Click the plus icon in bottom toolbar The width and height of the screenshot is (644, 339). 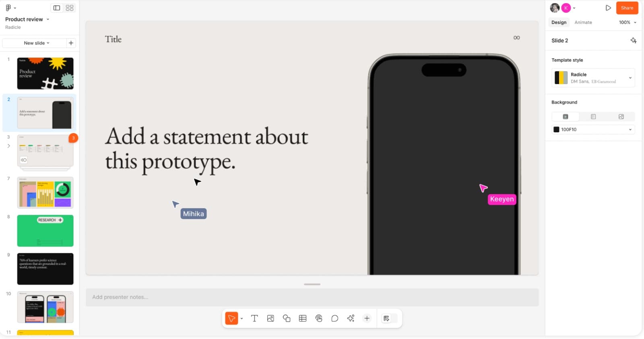[367, 318]
